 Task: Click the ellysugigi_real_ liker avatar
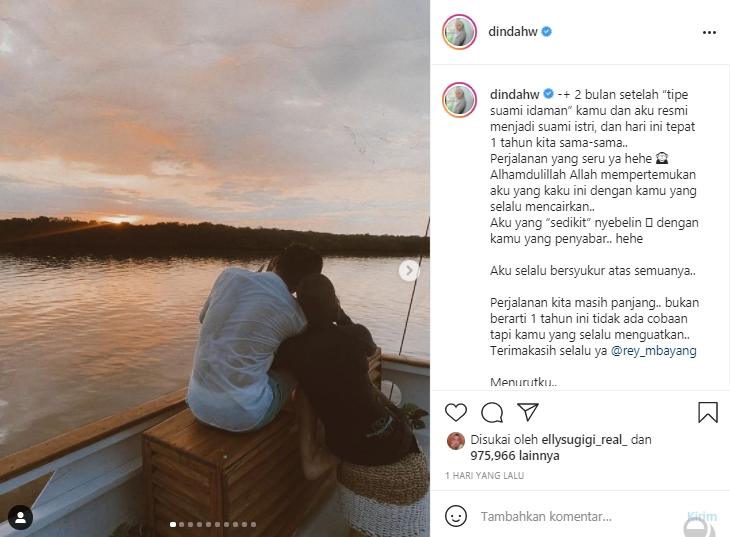[x=456, y=441]
